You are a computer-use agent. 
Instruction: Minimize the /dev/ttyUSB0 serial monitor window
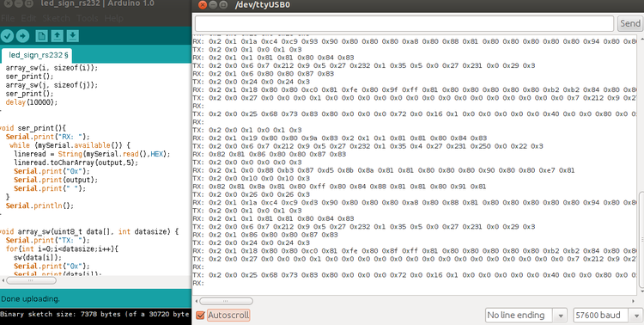(x=212, y=5)
